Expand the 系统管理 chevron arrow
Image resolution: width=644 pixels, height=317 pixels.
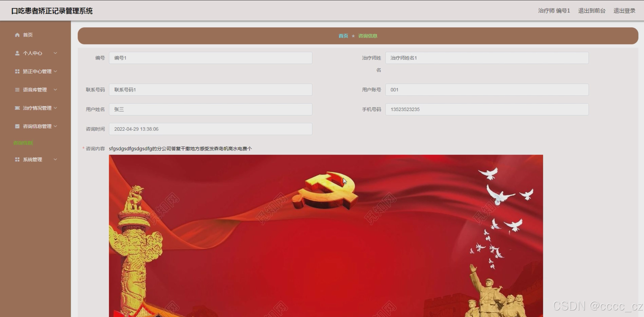[x=55, y=159]
